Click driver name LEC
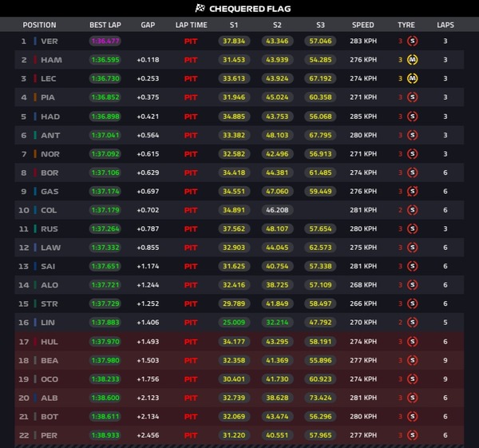The image size is (479, 448). coord(48,78)
